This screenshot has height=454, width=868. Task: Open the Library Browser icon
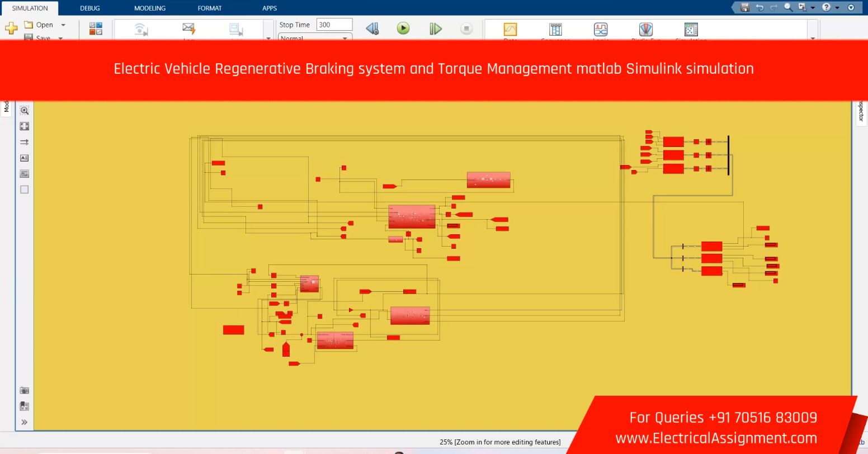click(x=96, y=29)
